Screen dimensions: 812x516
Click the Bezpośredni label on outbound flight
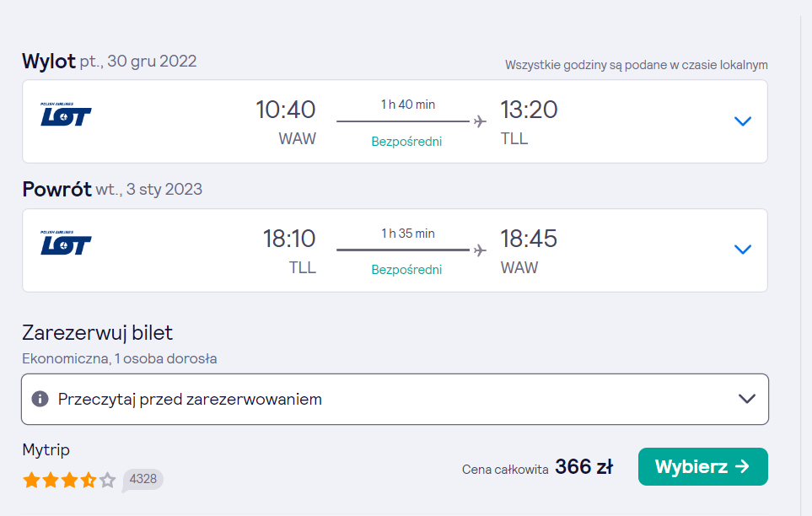click(x=406, y=142)
